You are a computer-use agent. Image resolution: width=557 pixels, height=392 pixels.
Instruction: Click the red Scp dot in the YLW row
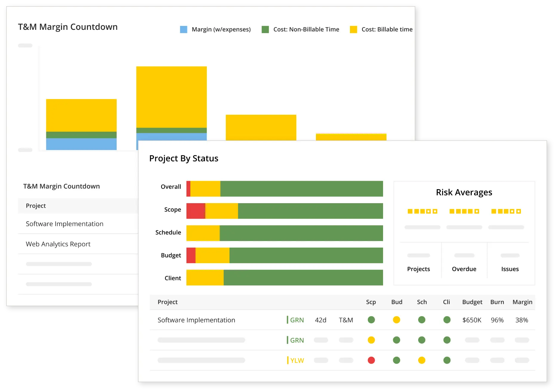click(371, 360)
